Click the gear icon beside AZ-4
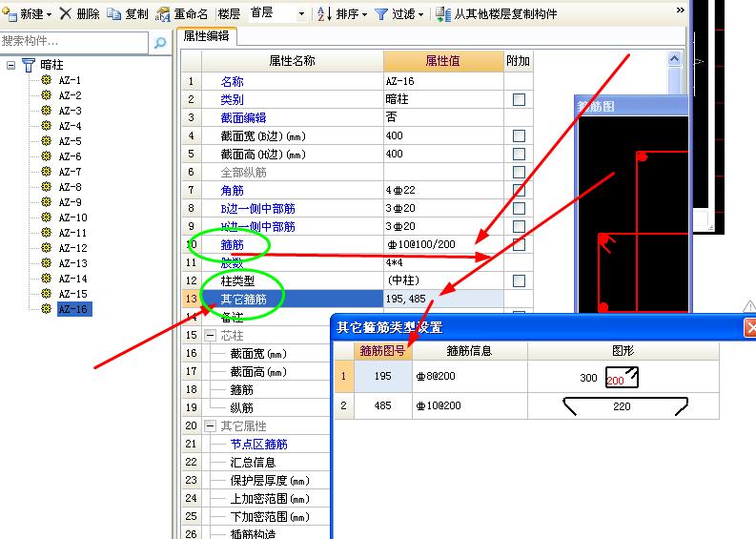The image size is (756, 539). tap(47, 126)
